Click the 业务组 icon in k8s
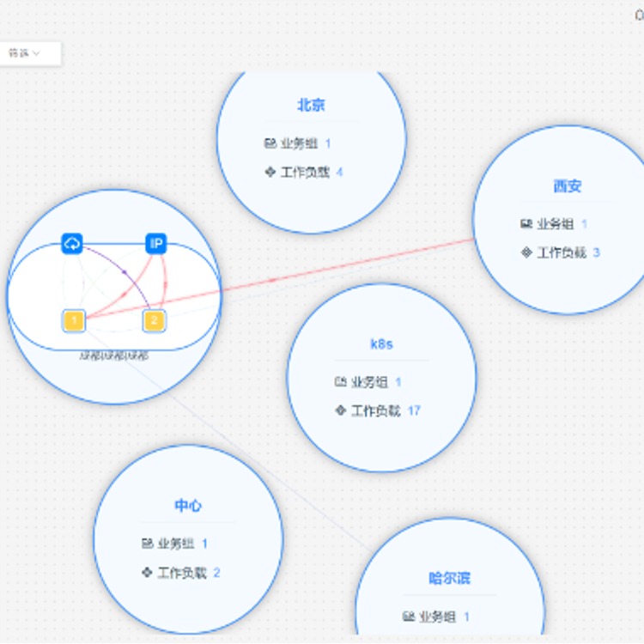Image resolution: width=644 pixels, height=644 pixels. [x=341, y=382]
